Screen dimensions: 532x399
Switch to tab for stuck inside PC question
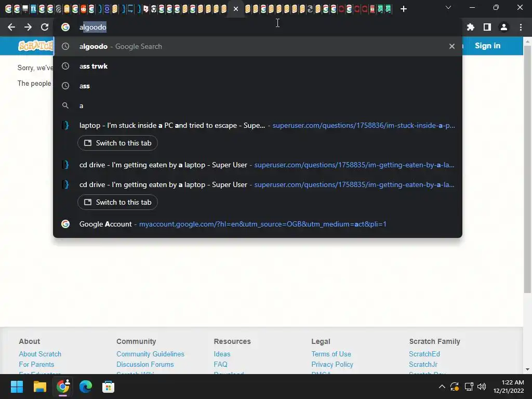coord(117,143)
